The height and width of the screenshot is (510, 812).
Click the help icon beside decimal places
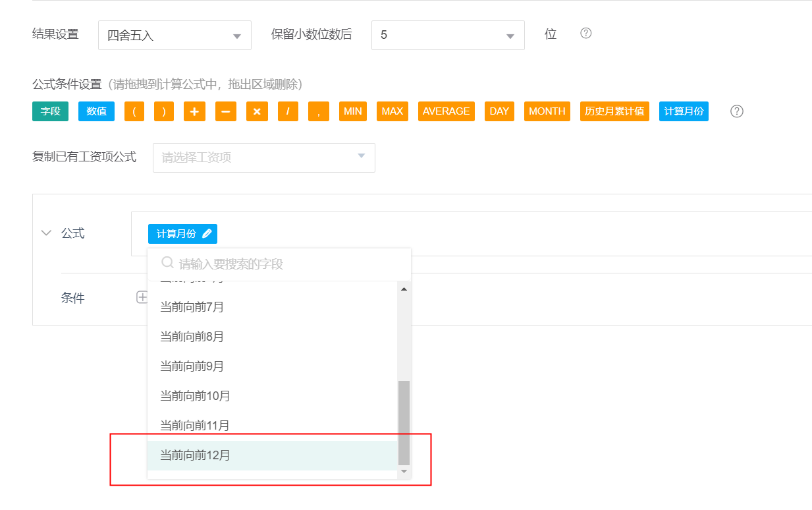coord(585,34)
